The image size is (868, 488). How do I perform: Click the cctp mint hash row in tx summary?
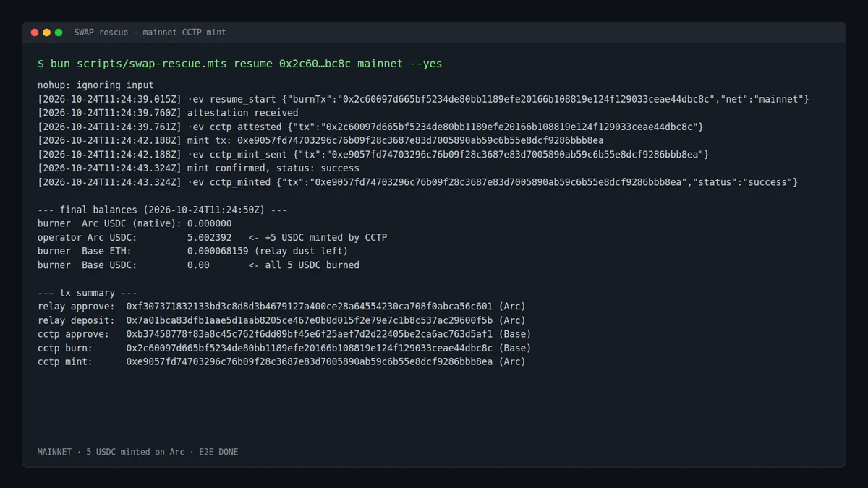pos(281,362)
